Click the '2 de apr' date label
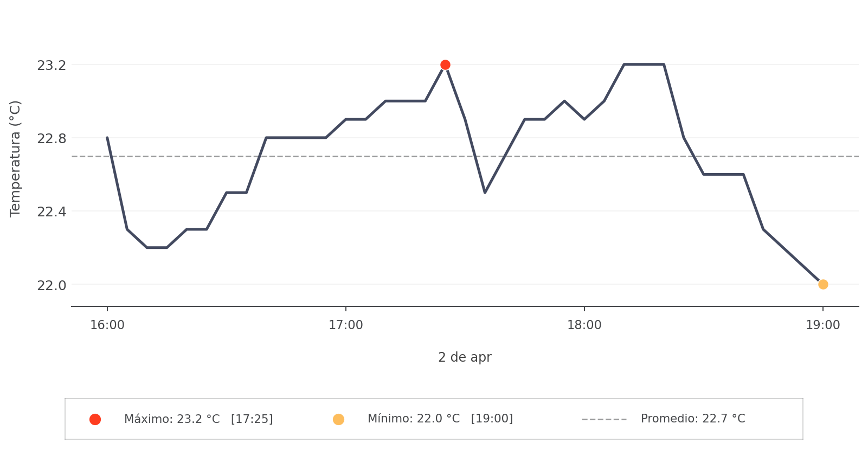The image size is (868, 449). click(465, 357)
